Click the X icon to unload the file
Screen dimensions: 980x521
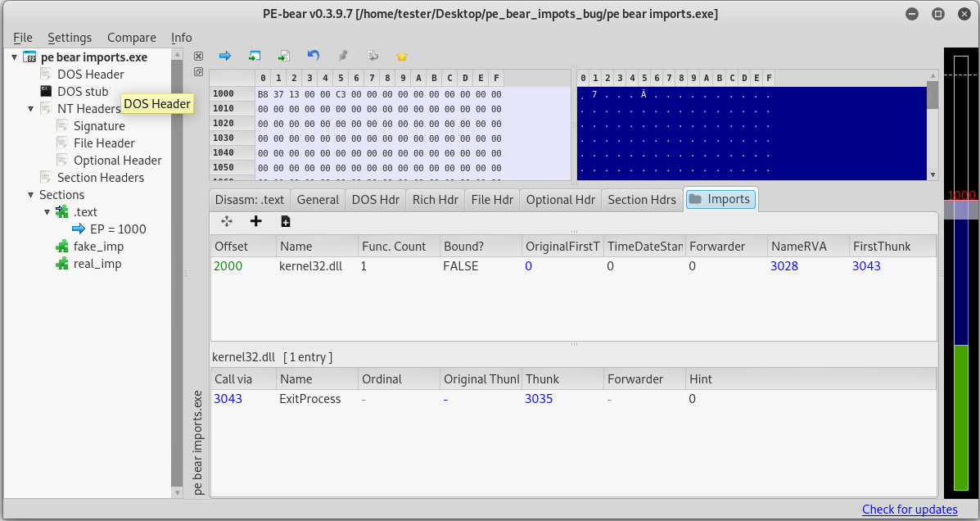(198, 55)
